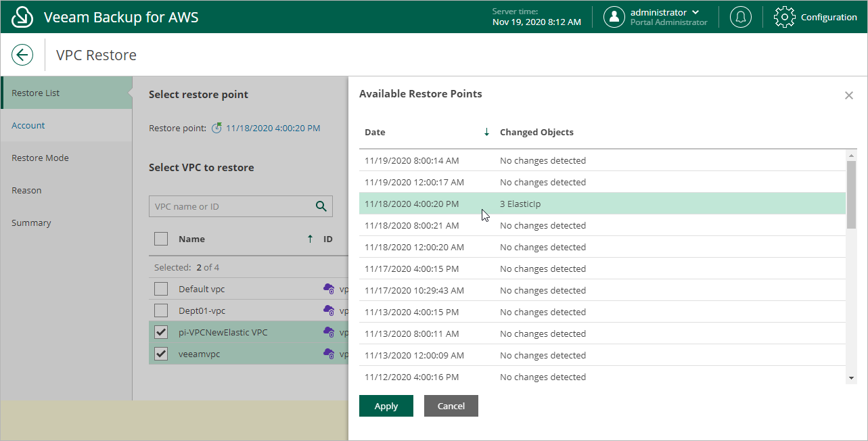
Task: Toggle the select-all checkbox in Name header
Action: click(x=161, y=239)
